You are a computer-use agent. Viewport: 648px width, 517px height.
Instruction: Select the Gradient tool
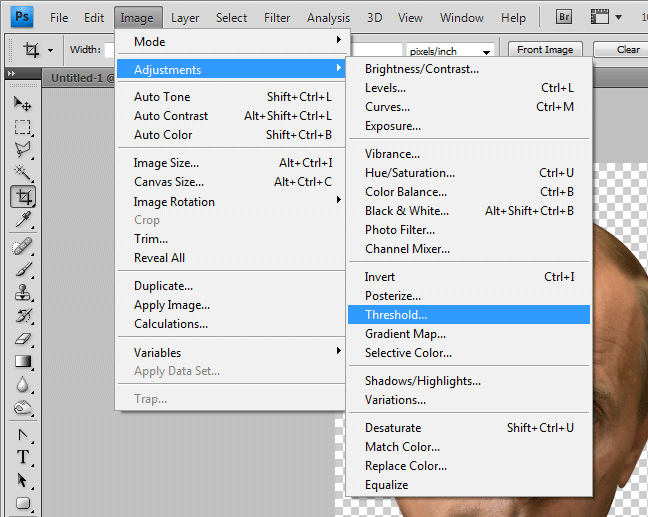[x=23, y=362]
